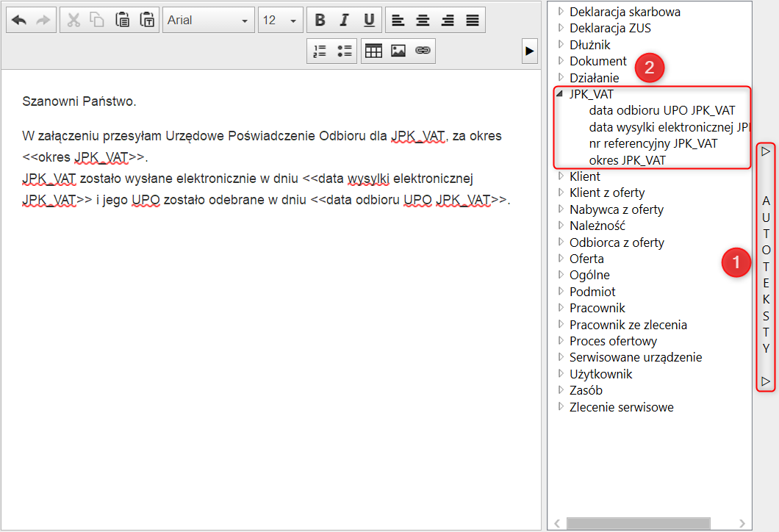Click the Undo arrow icon
Viewport: 779px width, 532px height.
pos(19,21)
